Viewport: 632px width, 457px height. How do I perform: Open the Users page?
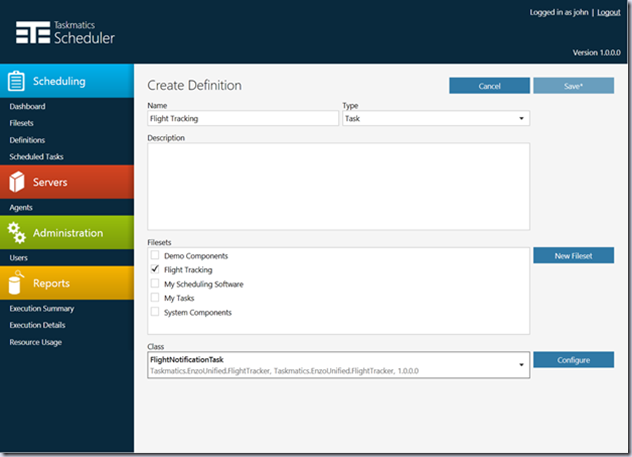[x=19, y=258]
